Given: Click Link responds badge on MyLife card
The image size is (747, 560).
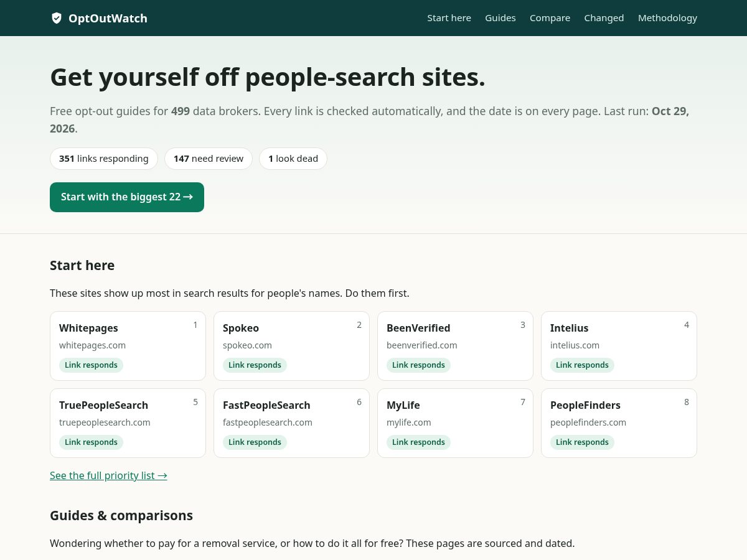Looking at the screenshot, I should 418,442.
